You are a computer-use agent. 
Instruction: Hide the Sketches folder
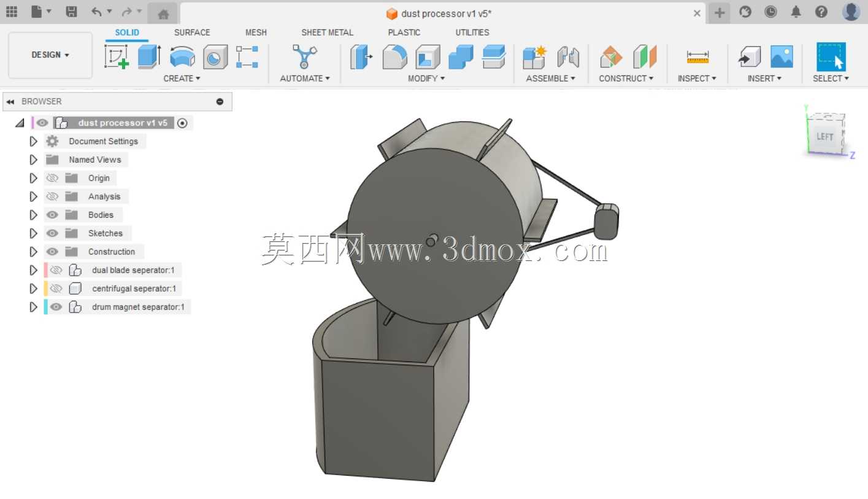[53, 233]
